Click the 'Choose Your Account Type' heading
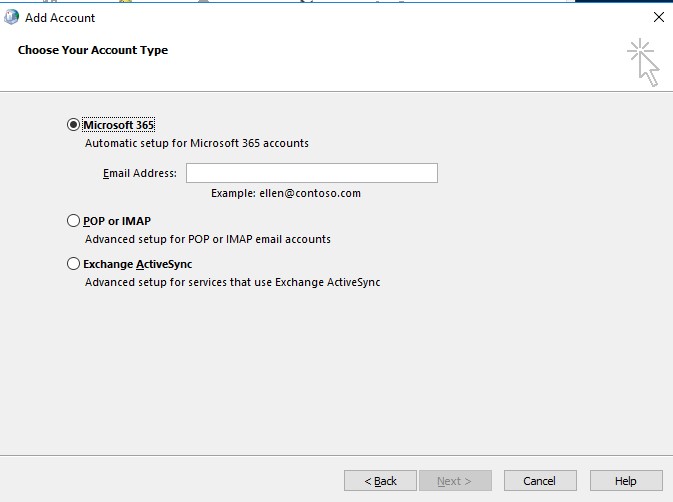 tap(93, 50)
